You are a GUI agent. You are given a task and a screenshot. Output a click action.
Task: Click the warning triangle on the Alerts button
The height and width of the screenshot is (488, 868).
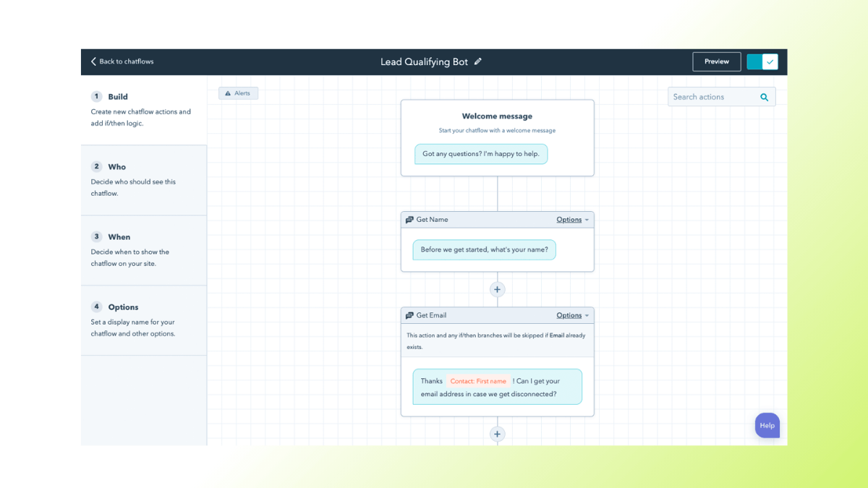(229, 93)
